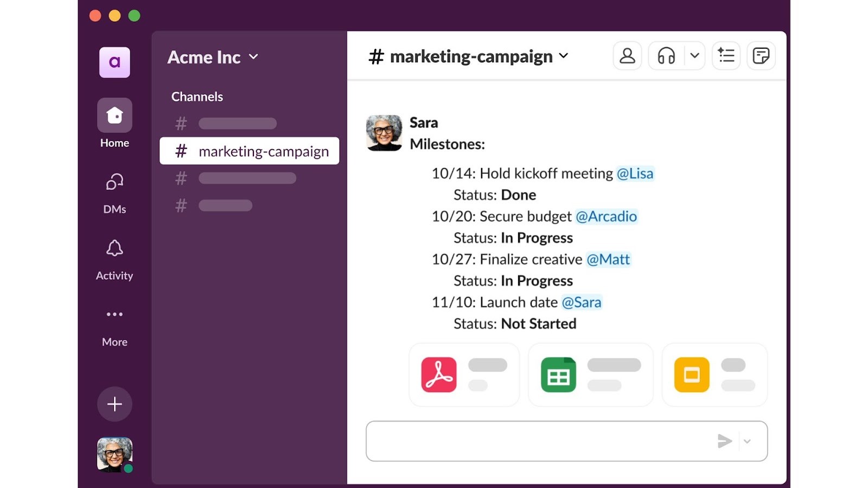Open @Arcadio's mention link
868x488 pixels.
[607, 216]
